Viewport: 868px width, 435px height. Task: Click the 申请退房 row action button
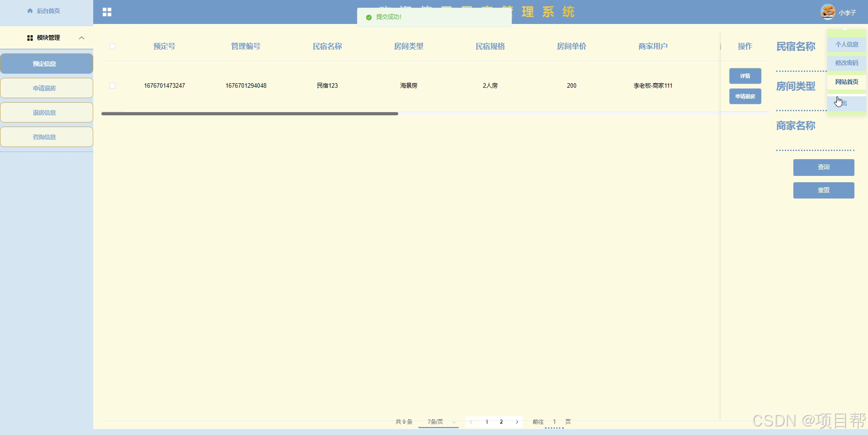(x=745, y=96)
